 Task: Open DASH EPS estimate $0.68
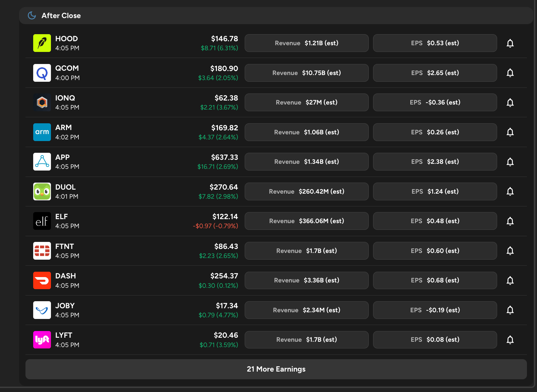click(435, 280)
